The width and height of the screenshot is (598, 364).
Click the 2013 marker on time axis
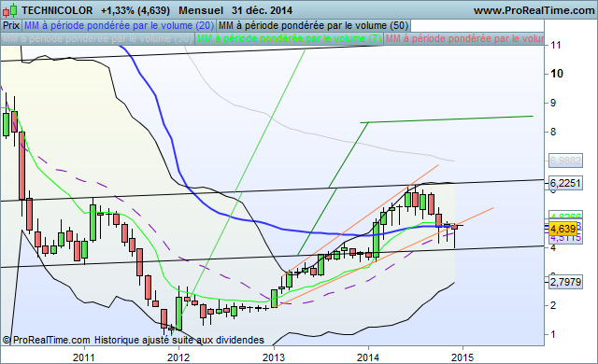click(x=274, y=357)
